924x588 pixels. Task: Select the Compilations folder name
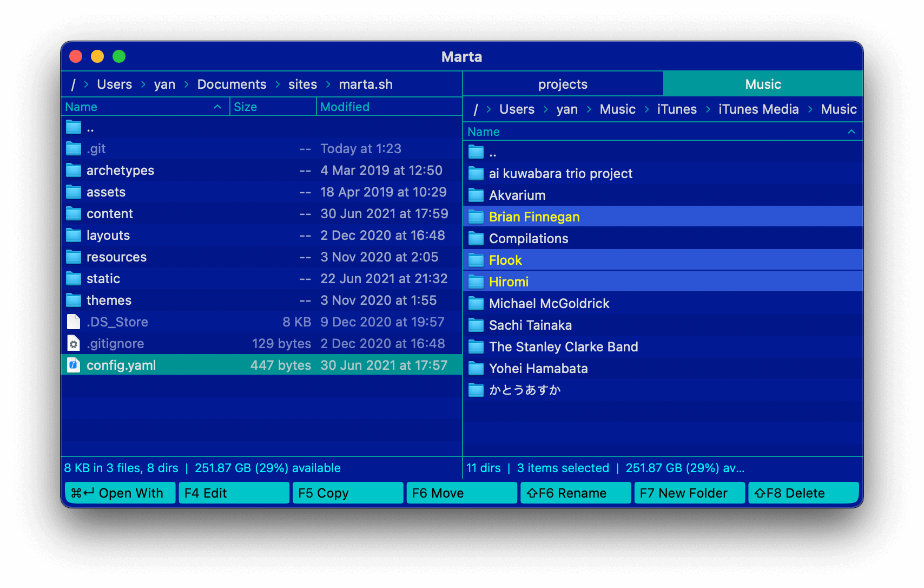(529, 239)
